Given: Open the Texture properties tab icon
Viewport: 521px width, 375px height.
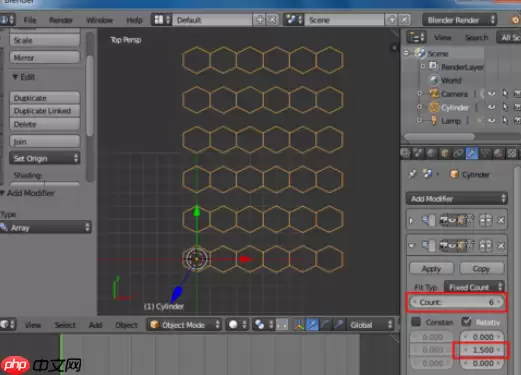Looking at the screenshot, I should (512, 153).
